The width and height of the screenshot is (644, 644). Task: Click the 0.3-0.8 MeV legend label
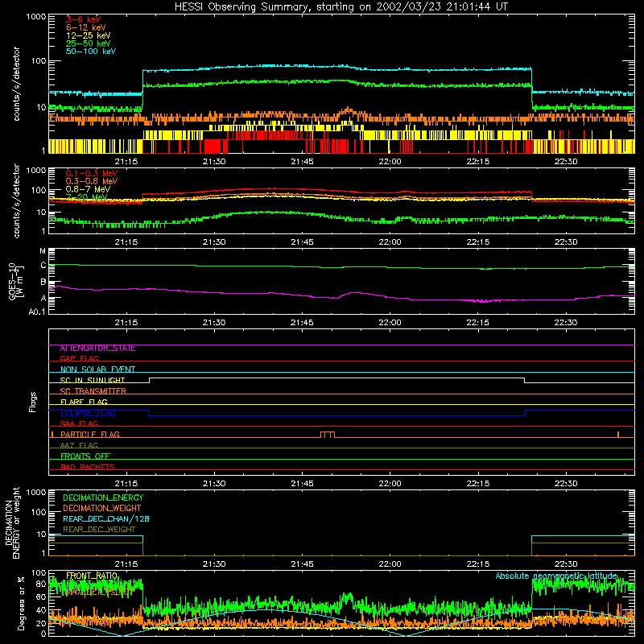point(92,181)
